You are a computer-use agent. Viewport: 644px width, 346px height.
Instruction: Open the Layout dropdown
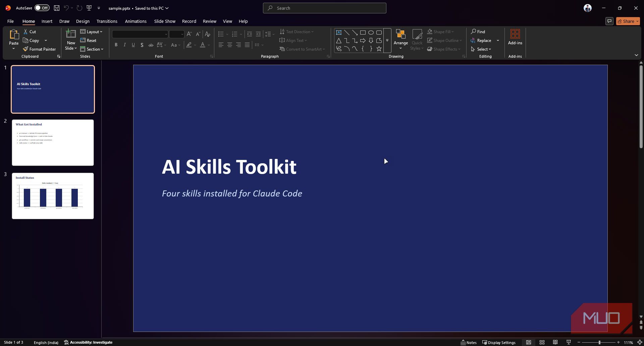tap(91, 32)
